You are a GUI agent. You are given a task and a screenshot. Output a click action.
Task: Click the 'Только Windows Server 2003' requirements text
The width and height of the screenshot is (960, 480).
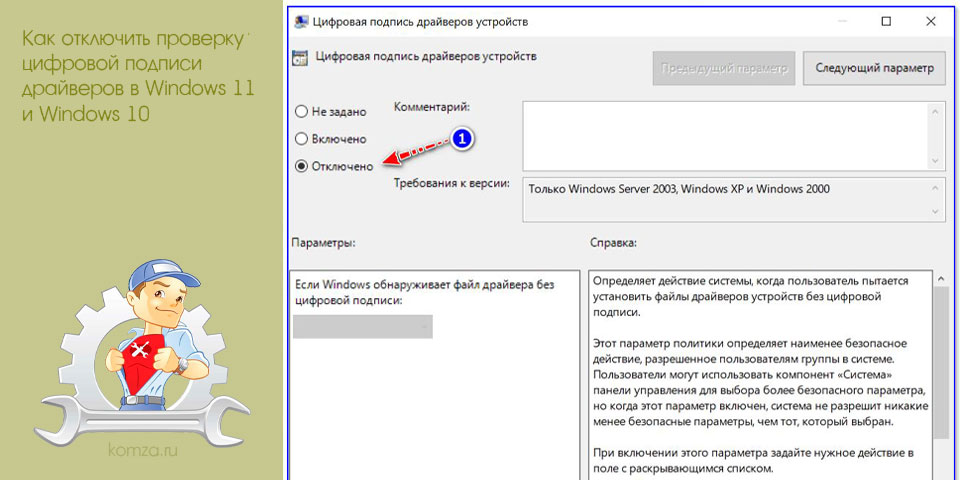(678, 189)
